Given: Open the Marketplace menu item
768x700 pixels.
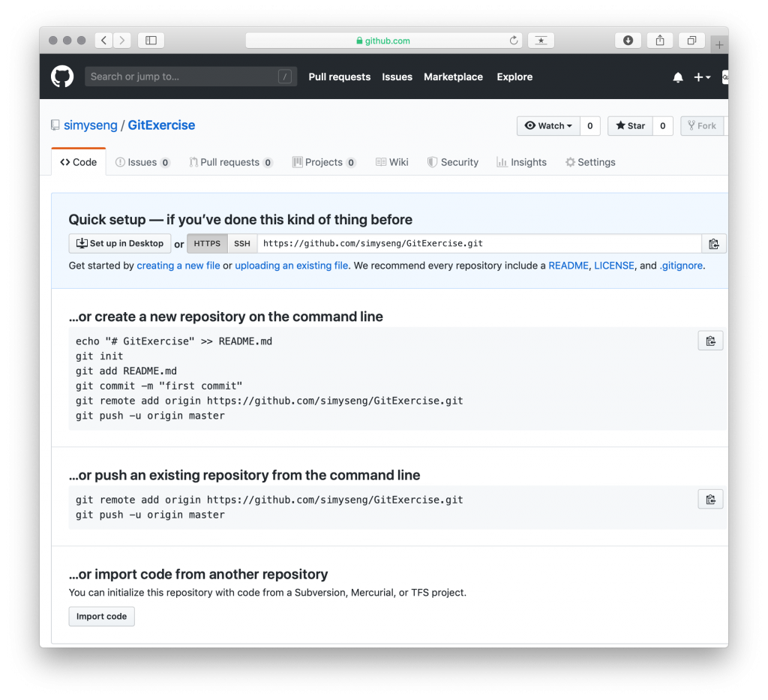Looking at the screenshot, I should [x=453, y=77].
